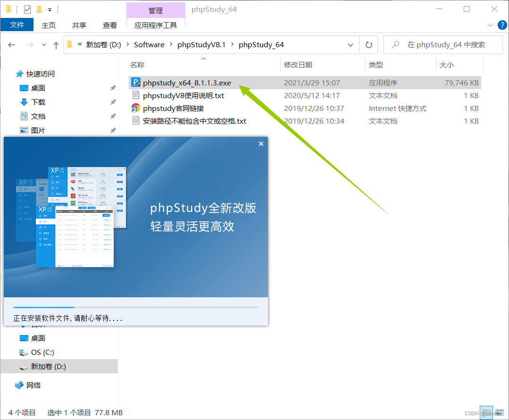509x420 pixels.
Task: Close the phpStudy installer window
Action: coord(261,144)
